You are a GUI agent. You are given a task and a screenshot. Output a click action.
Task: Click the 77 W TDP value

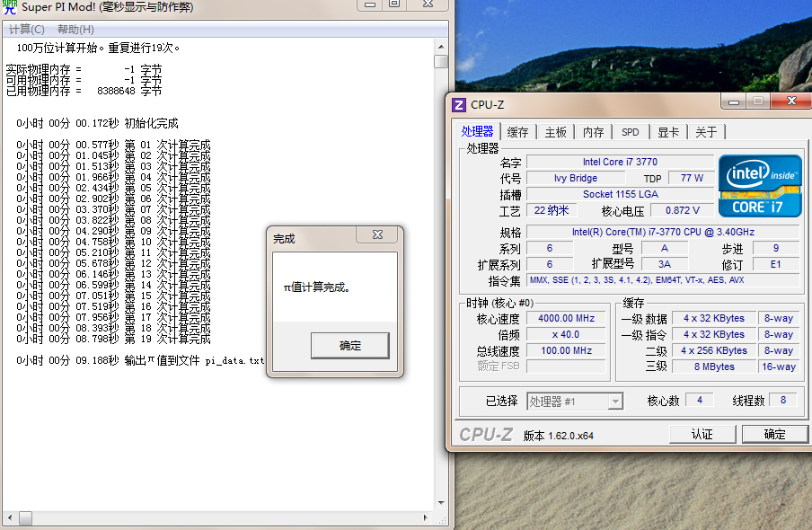coord(692,178)
